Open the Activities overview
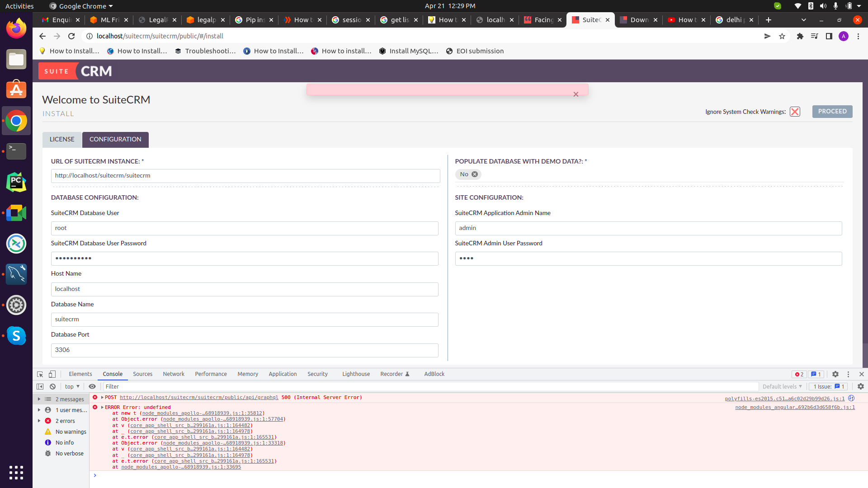868x488 pixels. pyautogui.click(x=19, y=6)
